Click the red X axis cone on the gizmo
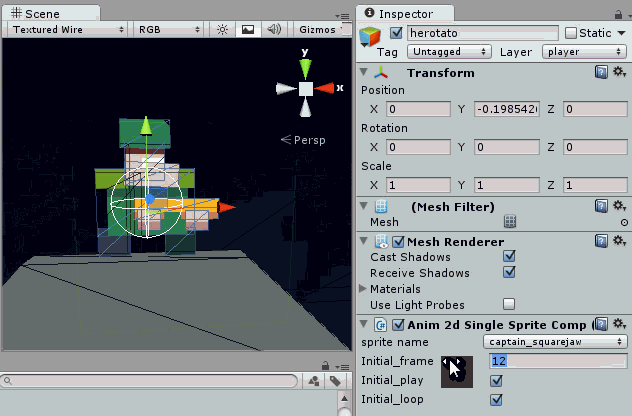 tap(324, 88)
